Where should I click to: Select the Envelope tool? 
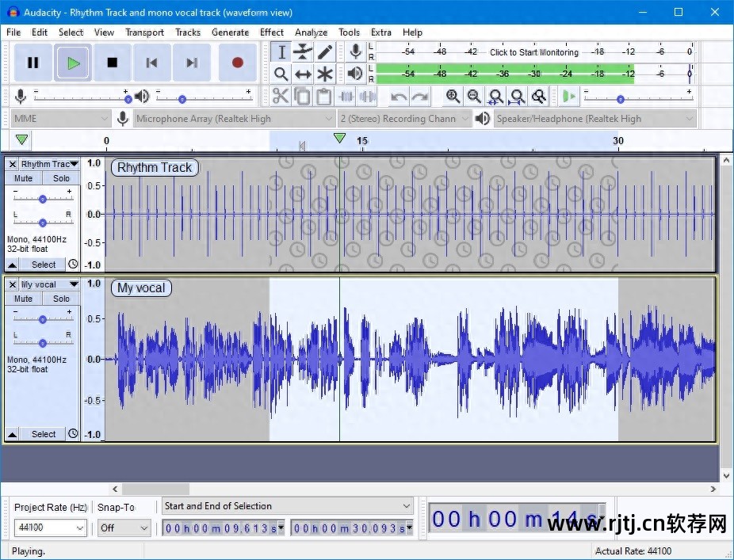tap(303, 52)
